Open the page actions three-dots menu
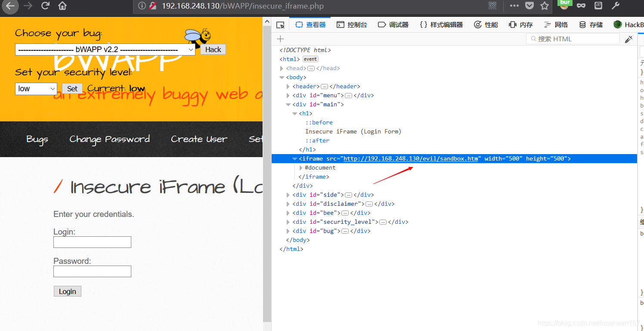 coord(514,6)
